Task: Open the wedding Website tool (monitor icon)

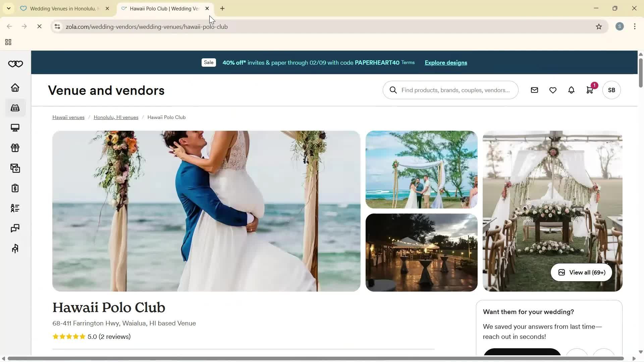Action: 15,128
